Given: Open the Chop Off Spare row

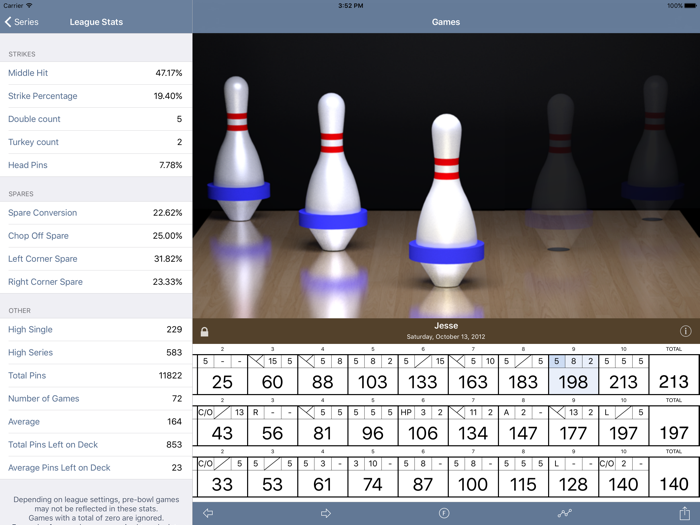Looking at the screenshot, I should [x=96, y=236].
